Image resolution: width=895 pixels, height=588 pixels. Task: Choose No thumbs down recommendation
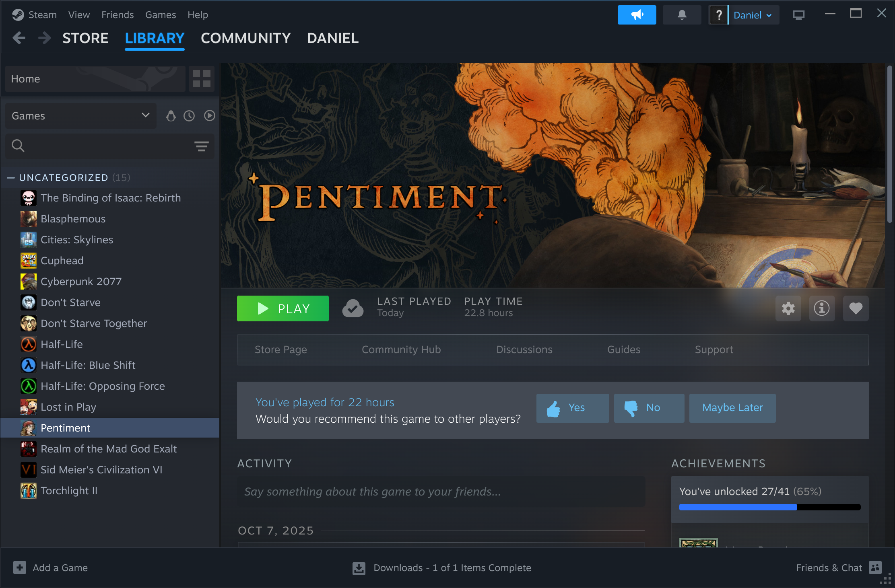click(x=649, y=408)
